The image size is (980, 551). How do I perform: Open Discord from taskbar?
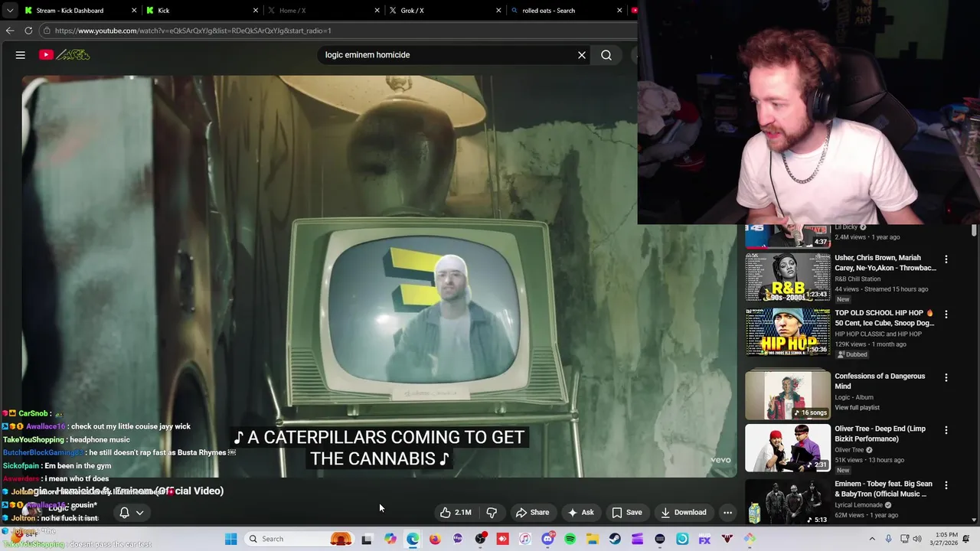click(547, 539)
